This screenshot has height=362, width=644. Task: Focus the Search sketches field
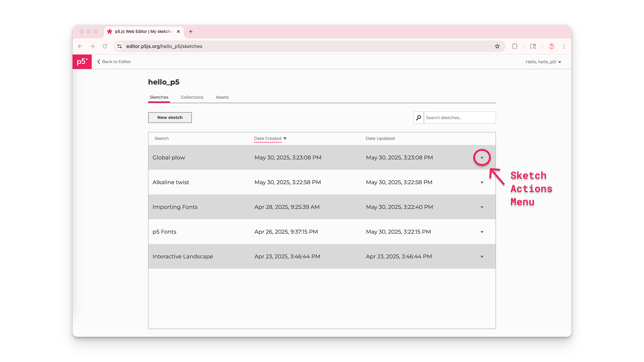pyautogui.click(x=460, y=118)
